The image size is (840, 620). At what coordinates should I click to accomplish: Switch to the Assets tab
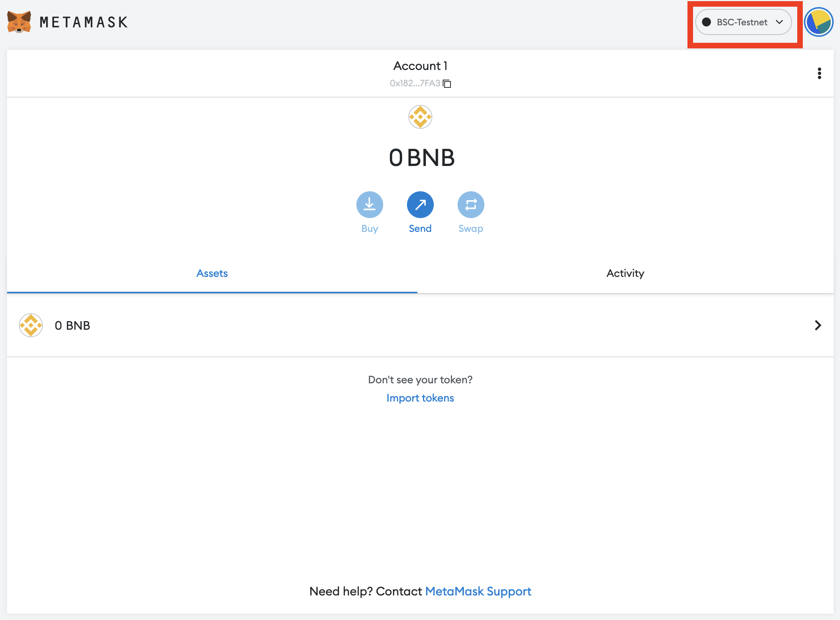pyautogui.click(x=212, y=274)
